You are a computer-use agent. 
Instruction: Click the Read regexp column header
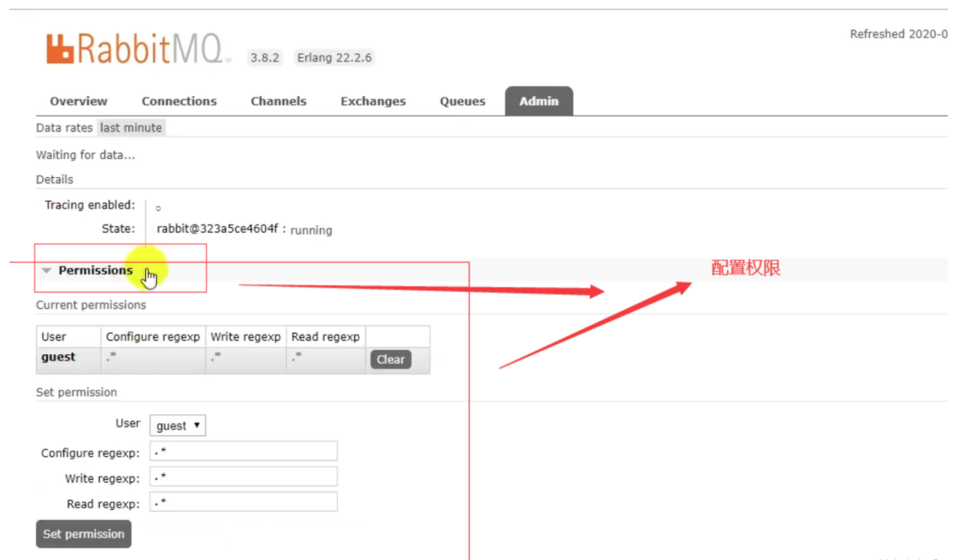(325, 337)
